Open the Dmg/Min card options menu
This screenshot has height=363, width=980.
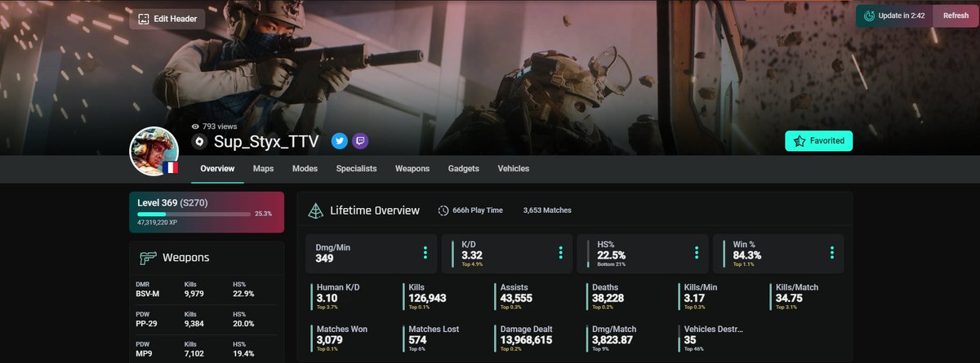[x=425, y=253]
